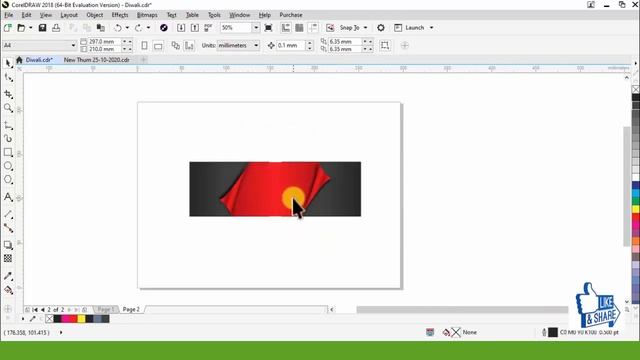Open the Bitmaps menu

[147, 15]
